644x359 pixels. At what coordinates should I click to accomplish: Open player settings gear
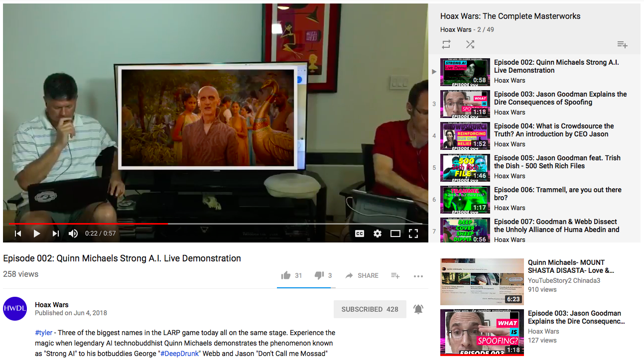pos(378,234)
